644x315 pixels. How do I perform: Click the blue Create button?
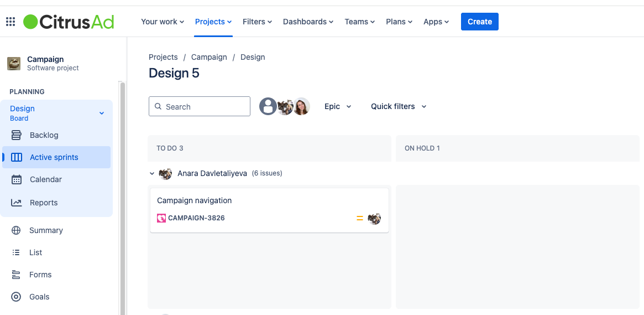[x=480, y=22]
